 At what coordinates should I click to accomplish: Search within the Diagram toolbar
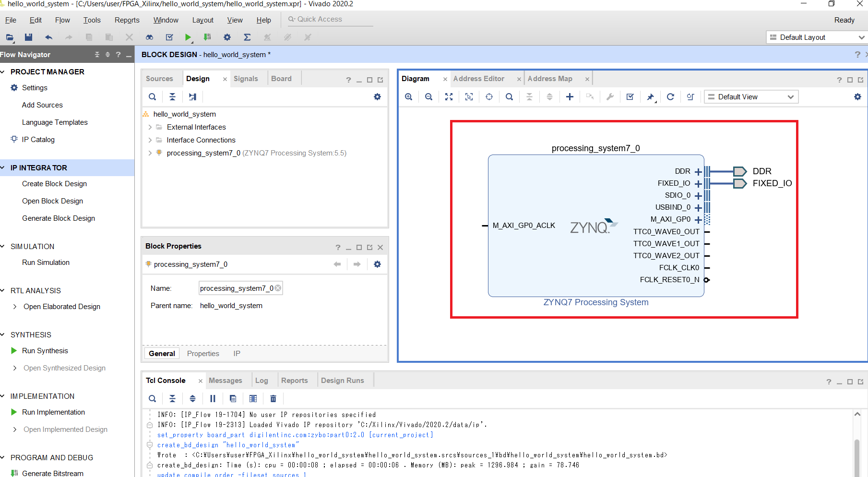pos(510,97)
